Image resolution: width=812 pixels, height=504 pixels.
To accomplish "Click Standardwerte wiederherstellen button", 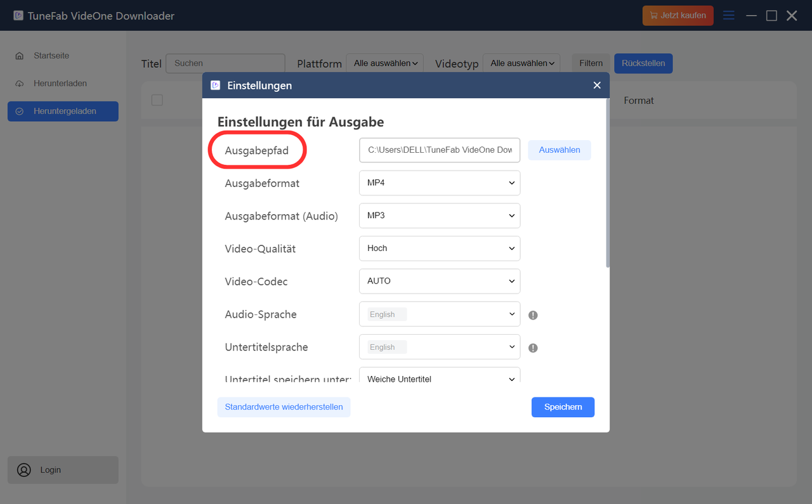I will pos(284,407).
